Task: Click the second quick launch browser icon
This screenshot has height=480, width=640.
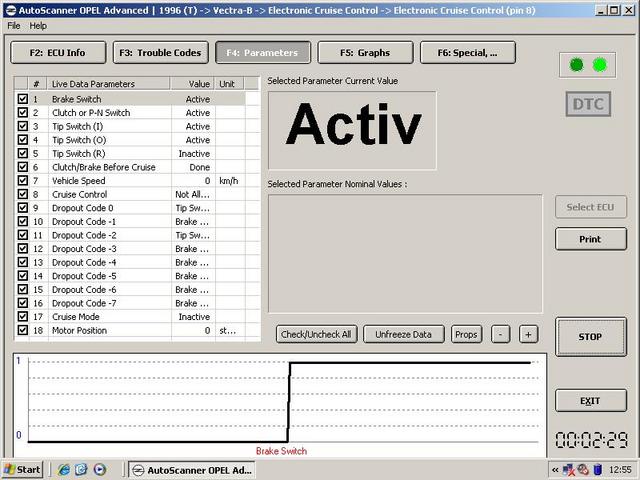Action: (81, 470)
